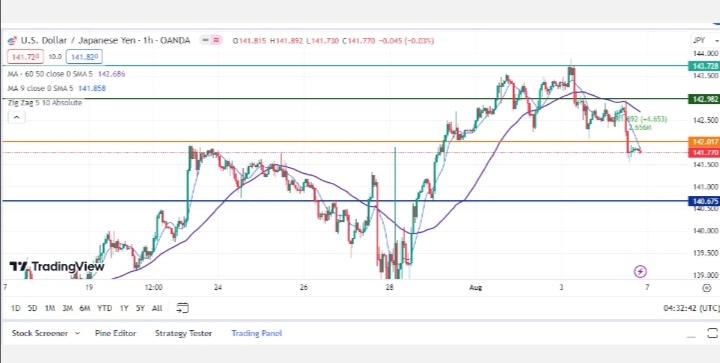This screenshot has width=720, height=363.
Task: Click the purple lightning bolt event icon
Action: pyautogui.click(x=640, y=271)
